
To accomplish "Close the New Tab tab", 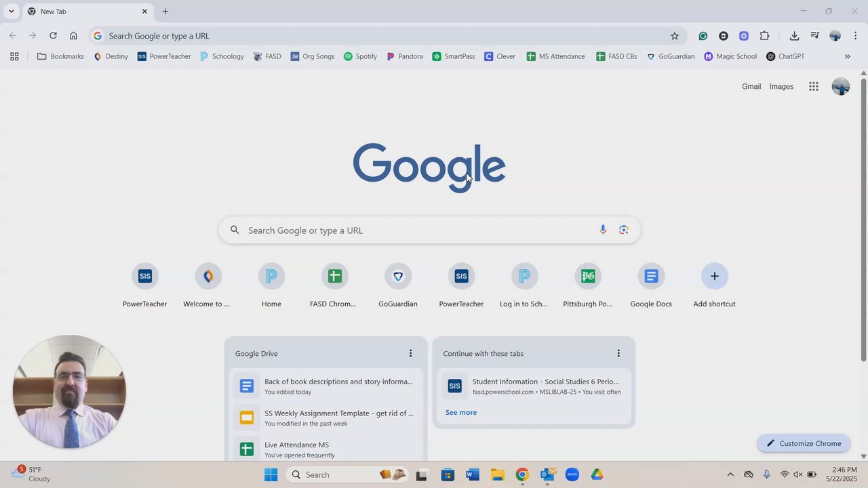I will point(144,12).
